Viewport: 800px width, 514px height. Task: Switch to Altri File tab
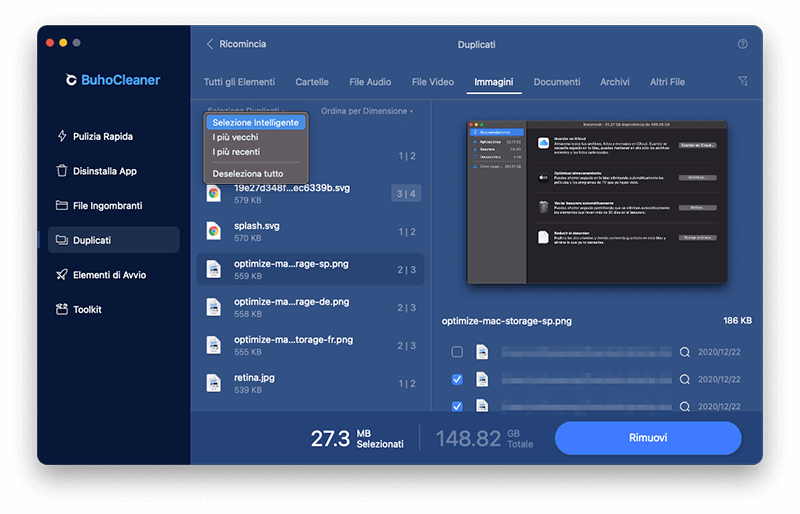tap(667, 82)
